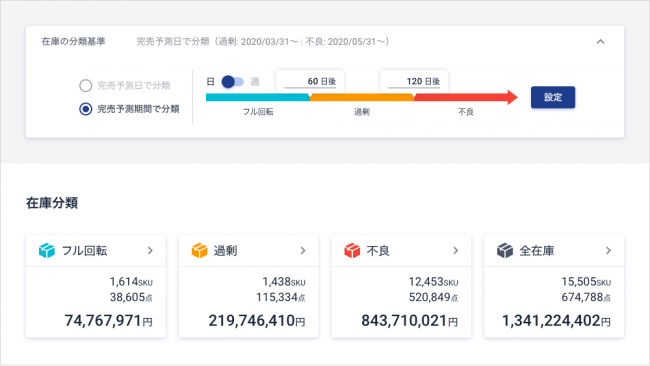Open 全在庫 details via chevron arrow
This screenshot has width=650, height=366.
[608, 250]
